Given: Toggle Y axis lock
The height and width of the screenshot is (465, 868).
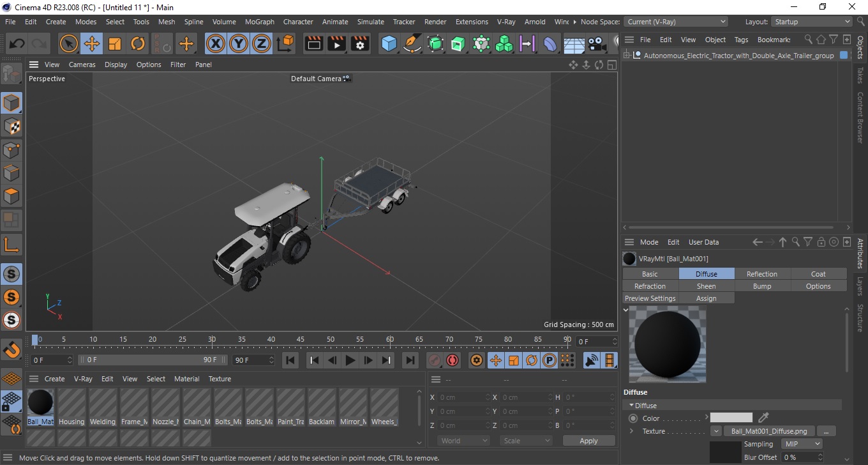Looking at the screenshot, I should click(239, 44).
